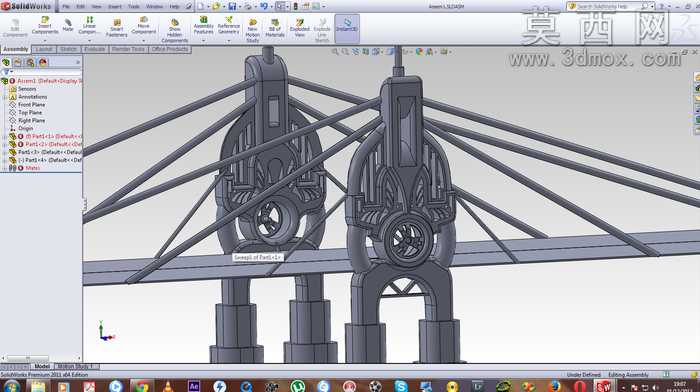The image size is (700, 392).
Task: Select the Mate tool
Action: point(68,25)
